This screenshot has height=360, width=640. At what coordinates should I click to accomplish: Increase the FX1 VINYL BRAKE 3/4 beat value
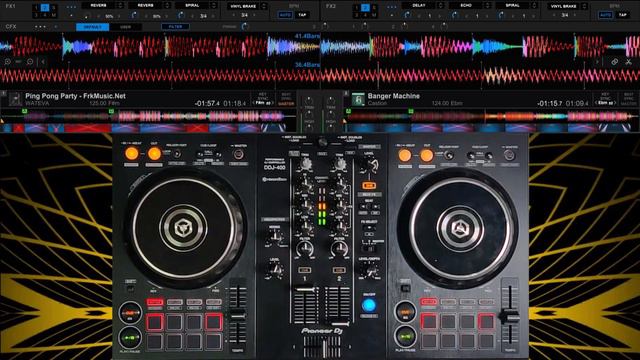point(254,15)
